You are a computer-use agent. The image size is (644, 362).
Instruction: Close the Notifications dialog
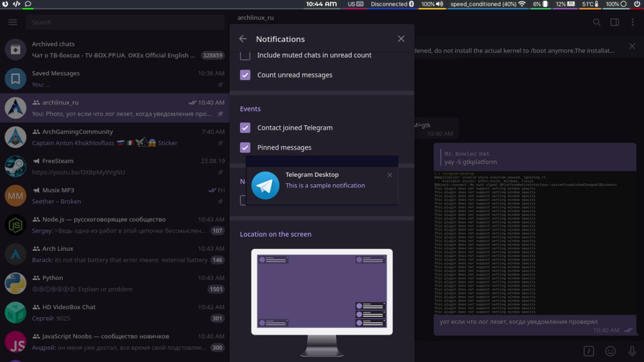coord(401,39)
